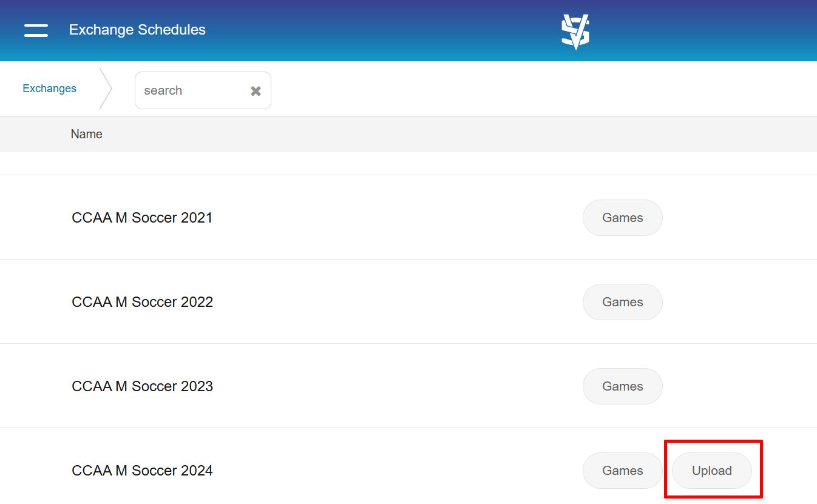This screenshot has width=817, height=504.
Task: Go back to Exchanges breadcrumb link
Action: coord(49,89)
